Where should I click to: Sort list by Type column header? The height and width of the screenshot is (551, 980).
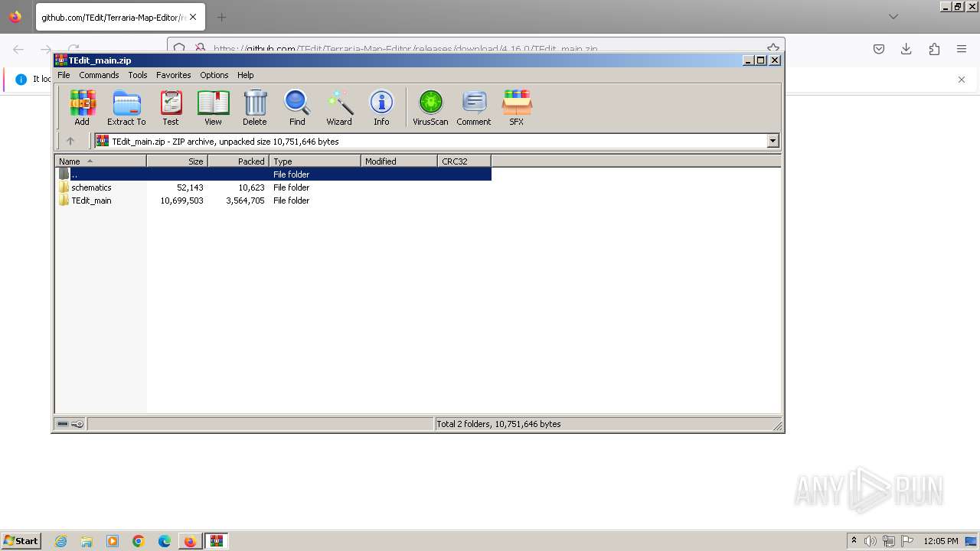[x=315, y=161]
